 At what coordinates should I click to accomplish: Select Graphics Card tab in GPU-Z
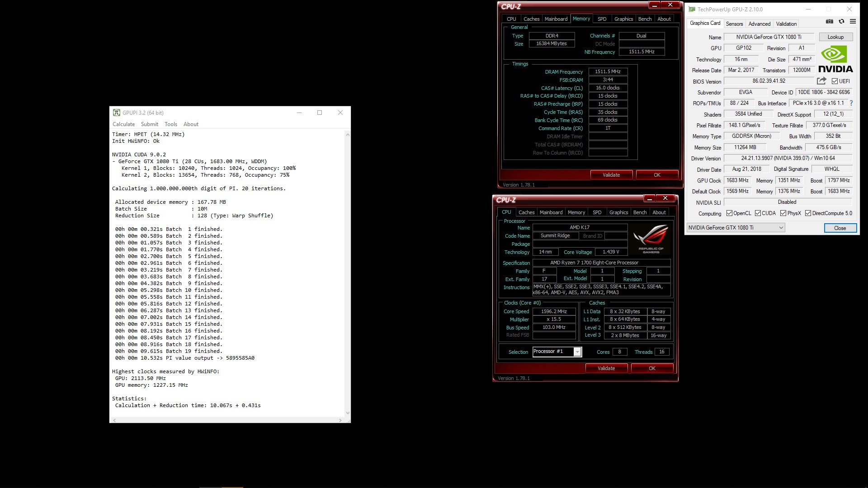click(705, 23)
